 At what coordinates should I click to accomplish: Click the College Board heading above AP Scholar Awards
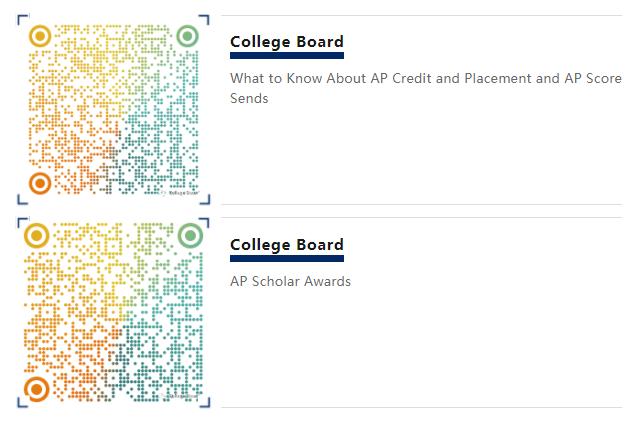286,245
